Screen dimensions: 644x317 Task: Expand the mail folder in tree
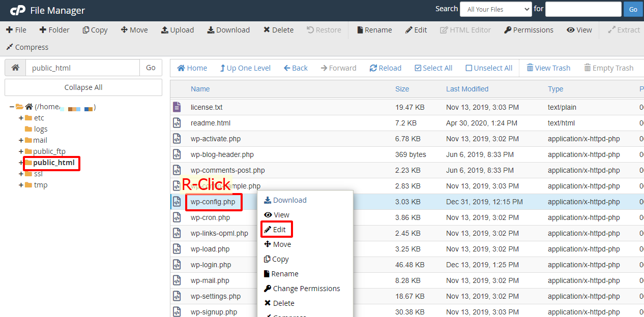click(x=21, y=140)
